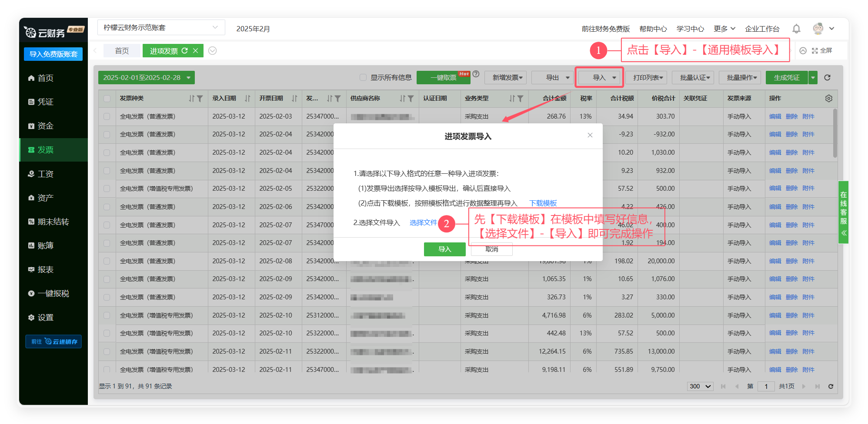Click the notification bell icon
Screen dimensions: 868x424
click(796, 29)
